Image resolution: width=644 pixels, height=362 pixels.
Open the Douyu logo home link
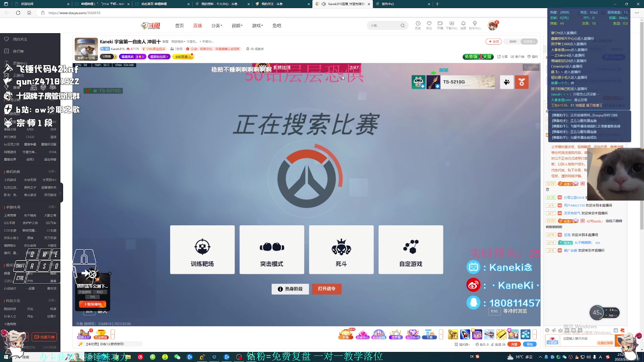[151, 25]
